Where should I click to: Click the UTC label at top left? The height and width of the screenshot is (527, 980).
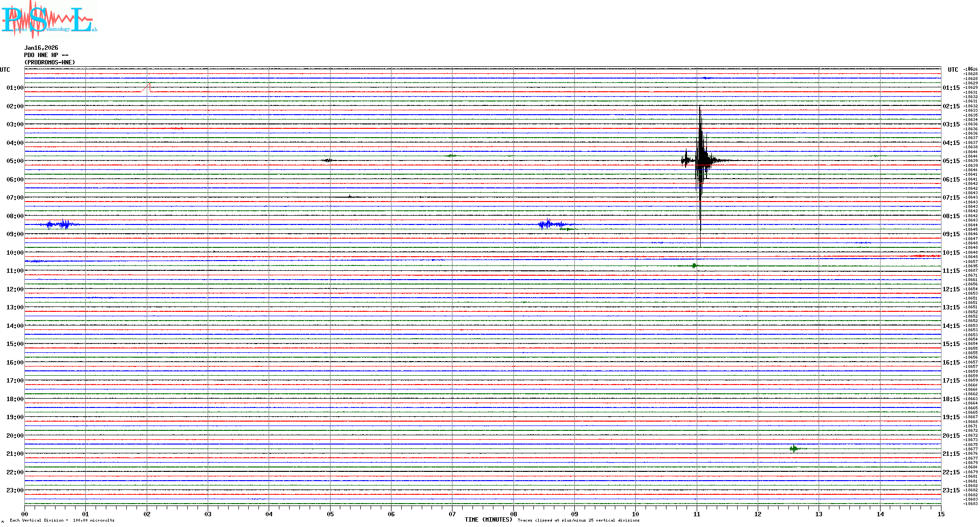click(5, 70)
